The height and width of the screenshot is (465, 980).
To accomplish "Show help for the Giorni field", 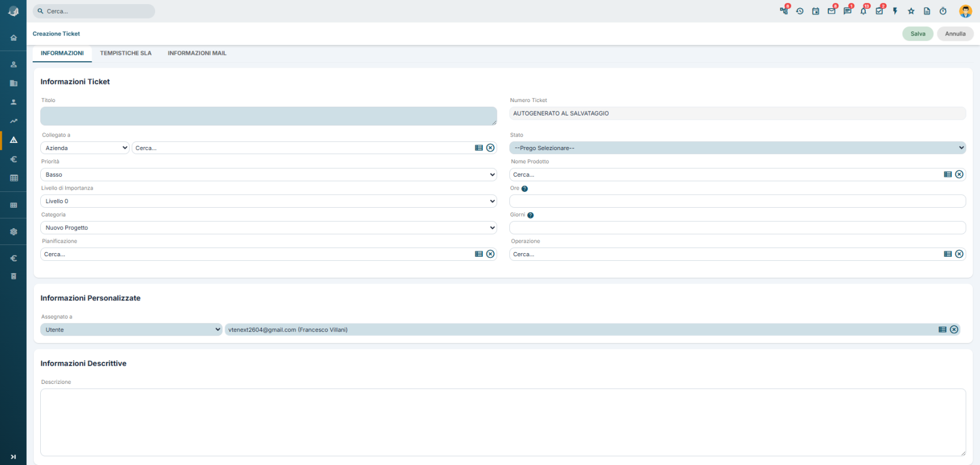I will pyautogui.click(x=530, y=215).
